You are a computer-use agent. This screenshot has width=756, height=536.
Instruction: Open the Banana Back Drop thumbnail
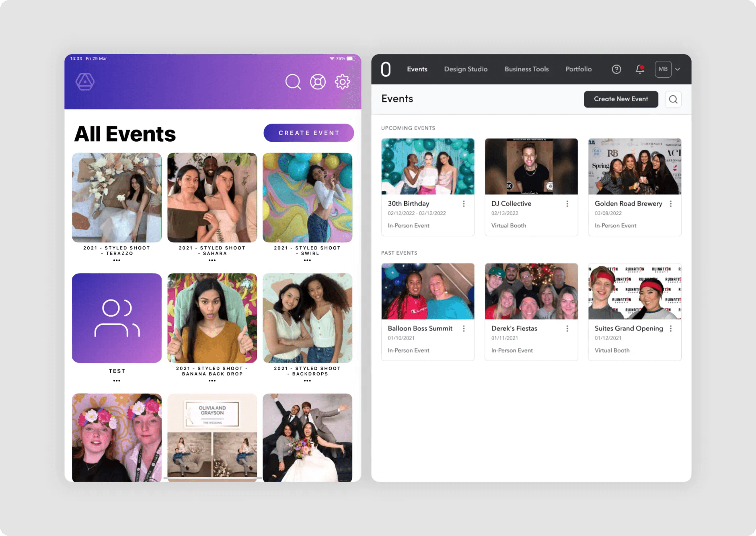click(212, 318)
